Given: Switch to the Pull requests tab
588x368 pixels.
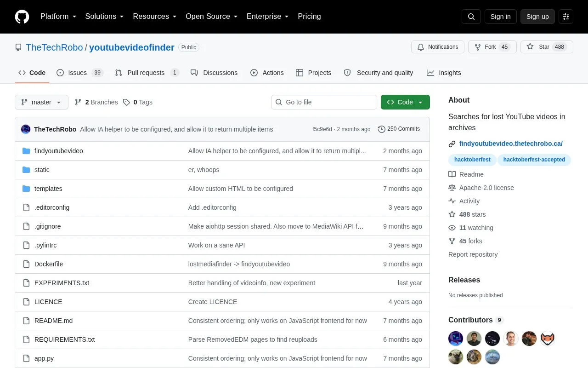Looking at the screenshot, I should [147, 73].
